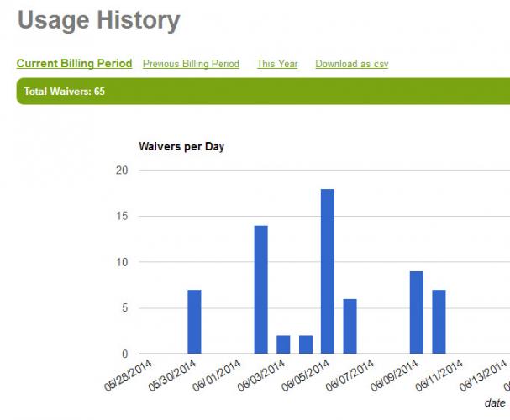This screenshot has width=510, height=420.
Task: Click the Usage History page heading
Action: [98, 21]
